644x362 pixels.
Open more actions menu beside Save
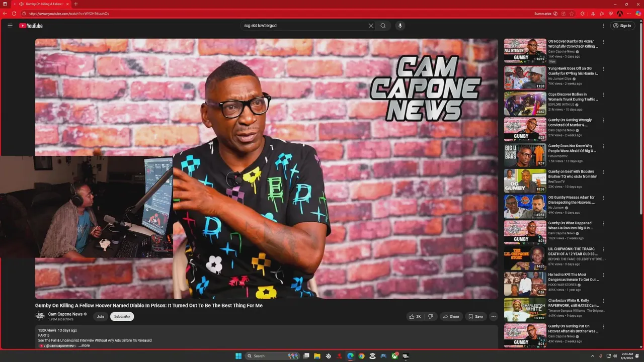494,316
